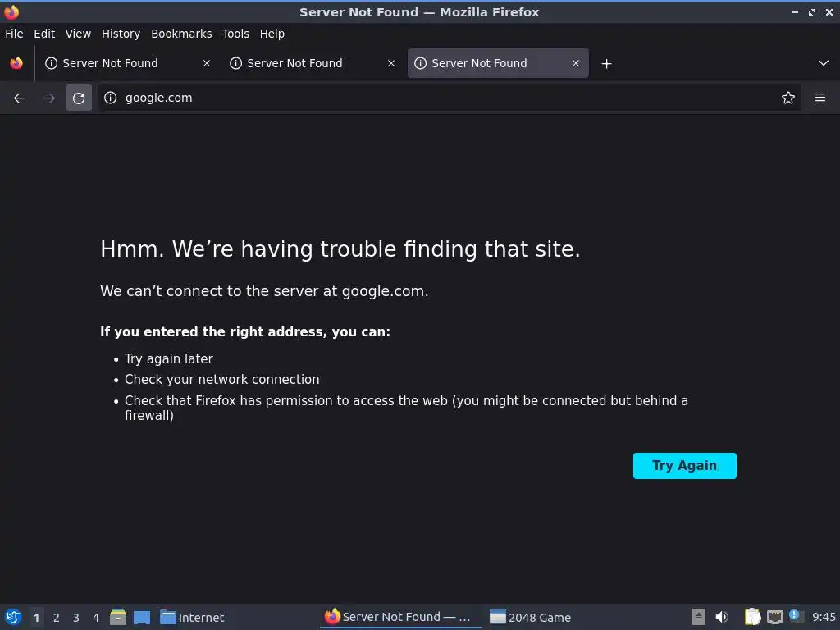Close the first Server Not Found tab

[x=207, y=63]
